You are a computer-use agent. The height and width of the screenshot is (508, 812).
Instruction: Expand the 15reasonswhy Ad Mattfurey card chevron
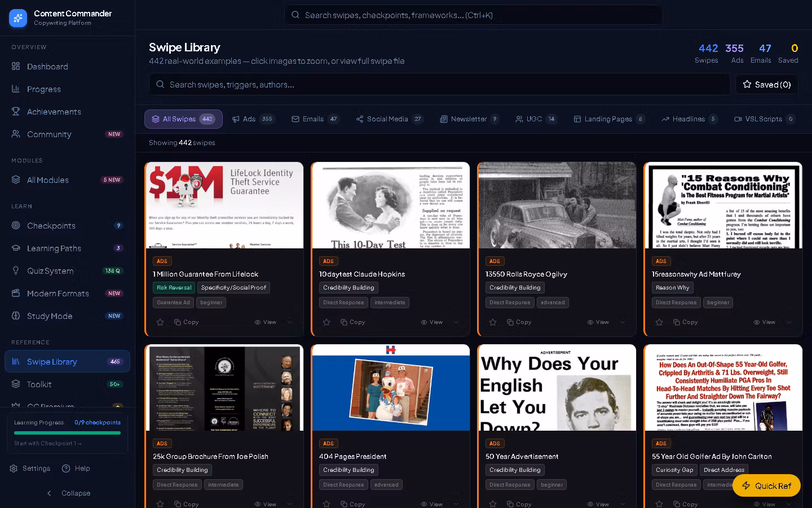(x=789, y=322)
